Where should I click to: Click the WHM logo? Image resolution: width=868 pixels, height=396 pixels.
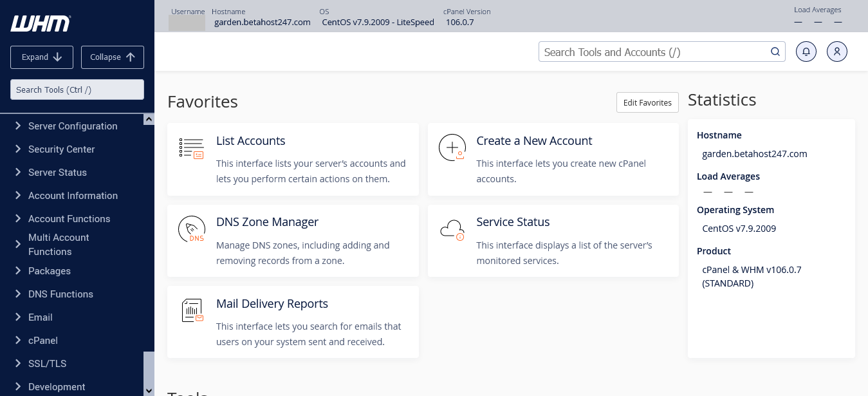coord(40,24)
